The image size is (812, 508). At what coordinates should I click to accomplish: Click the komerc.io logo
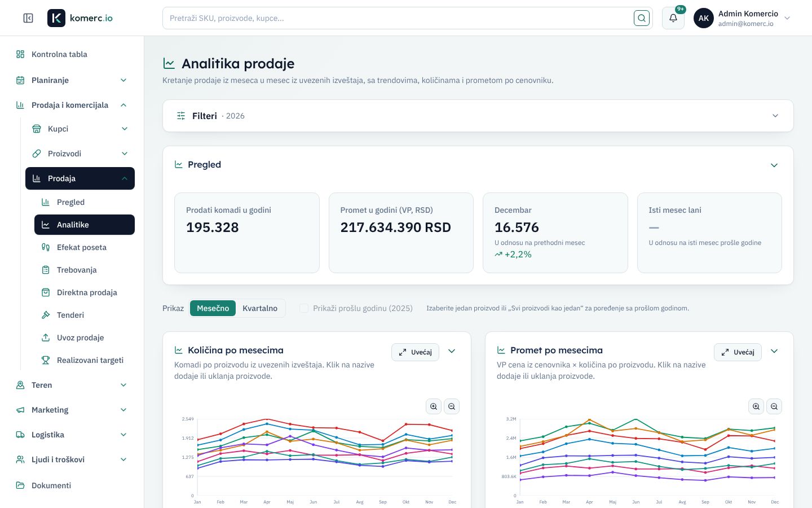pyautogui.click(x=80, y=18)
